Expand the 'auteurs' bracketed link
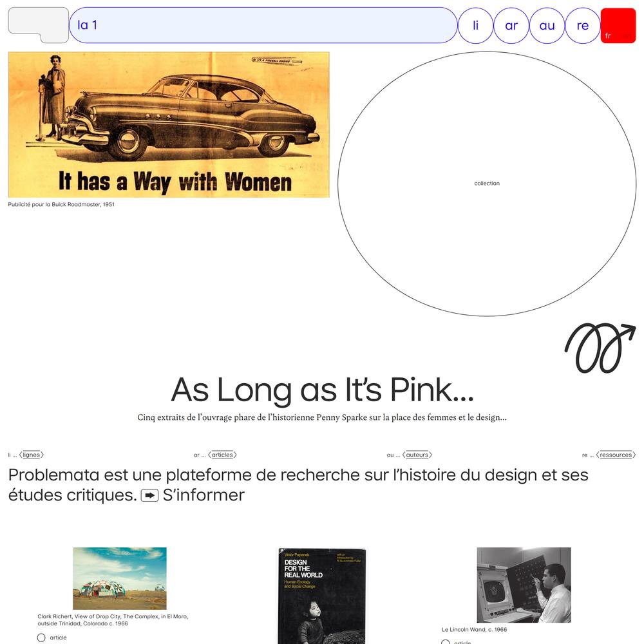This screenshot has height=644, width=644. coord(417,455)
